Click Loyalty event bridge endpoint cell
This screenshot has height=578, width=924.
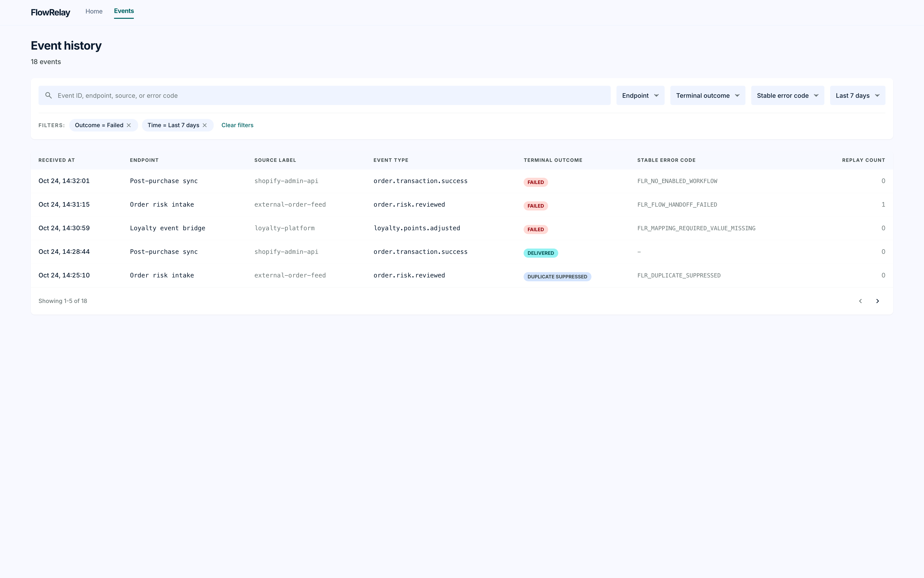(x=168, y=228)
